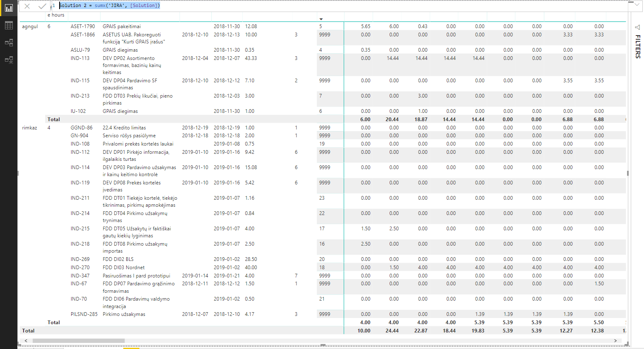Commit the formula with checkmark
The height and width of the screenshot is (349, 644).
click(x=42, y=6)
